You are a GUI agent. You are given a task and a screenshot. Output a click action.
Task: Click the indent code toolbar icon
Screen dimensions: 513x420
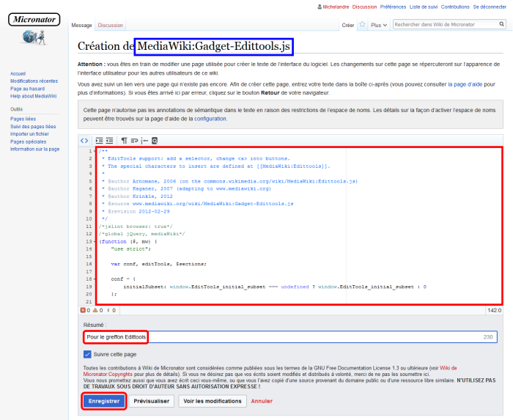[99, 141]
